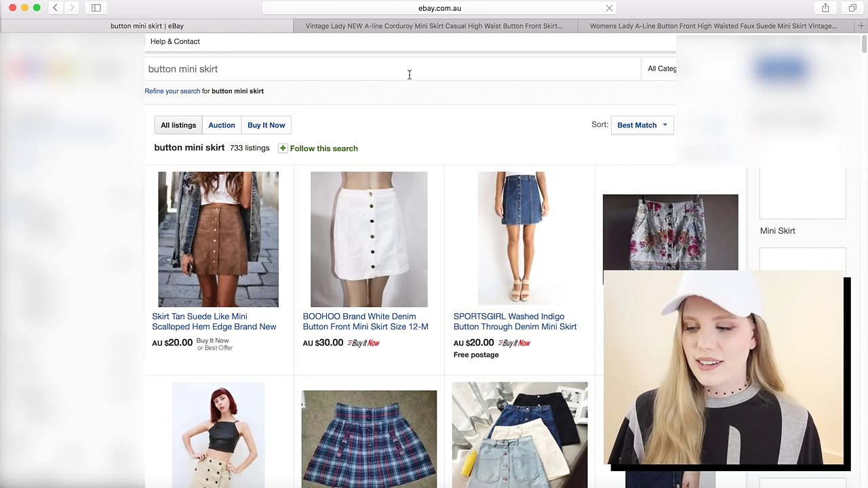The image size is (868, 488).
Task: Open stacked denim skirts thumbnail
Action: [519, 434]
